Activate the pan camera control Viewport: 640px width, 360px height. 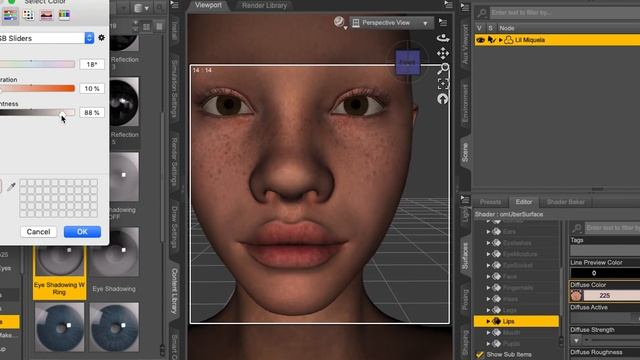[x=443, y=53]
